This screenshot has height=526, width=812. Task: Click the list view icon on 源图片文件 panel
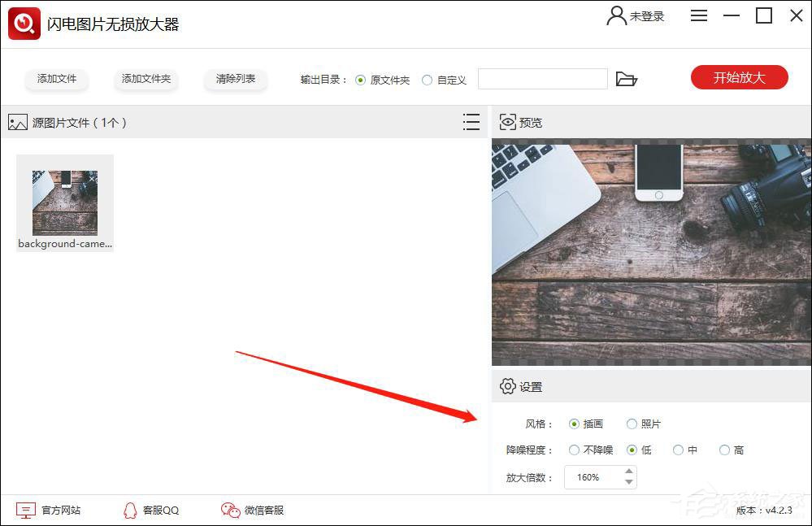pyautogui.click(x=471, y=122)
